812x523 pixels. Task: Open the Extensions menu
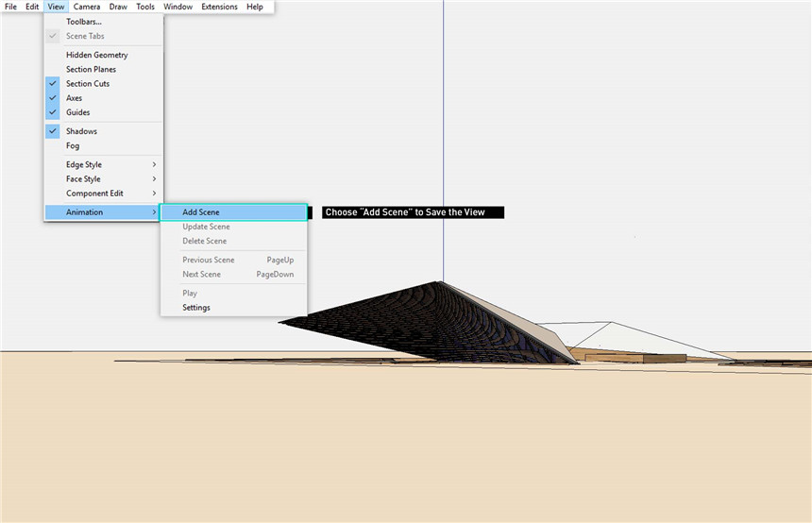pos(219,7)
